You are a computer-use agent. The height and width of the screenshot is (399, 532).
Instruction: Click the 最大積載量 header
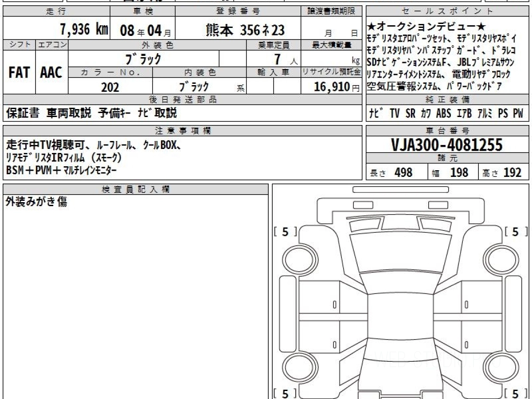pyautogui.click(x=331, y=45)
